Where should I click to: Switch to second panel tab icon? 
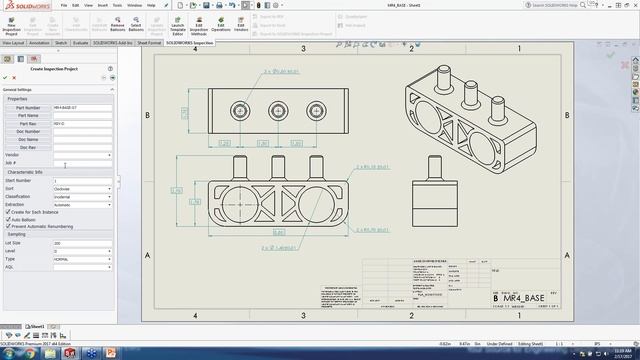click(x=21, y=59)
